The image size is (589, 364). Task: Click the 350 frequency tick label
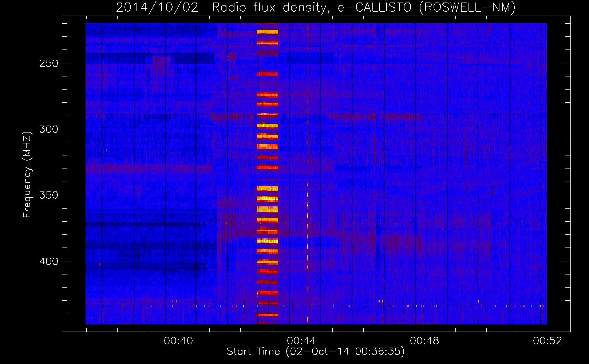tap(49, 195)
